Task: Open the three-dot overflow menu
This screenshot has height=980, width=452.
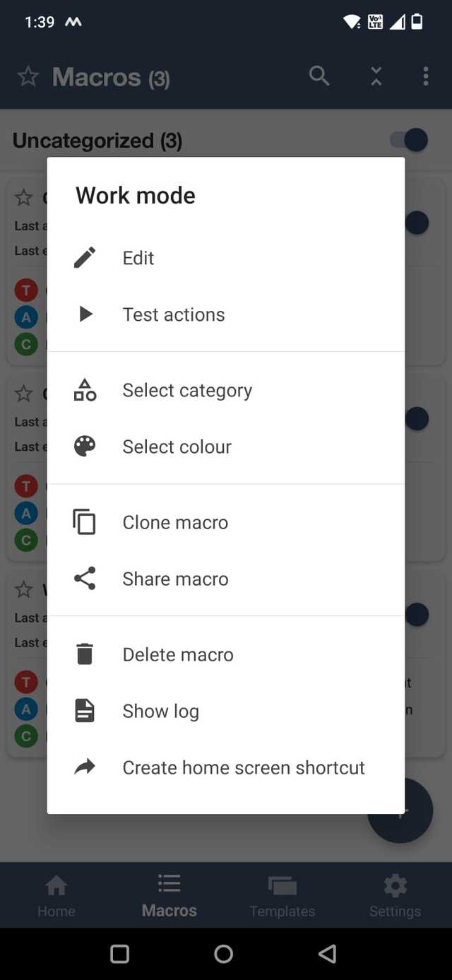Action: (x=425, y=76)
